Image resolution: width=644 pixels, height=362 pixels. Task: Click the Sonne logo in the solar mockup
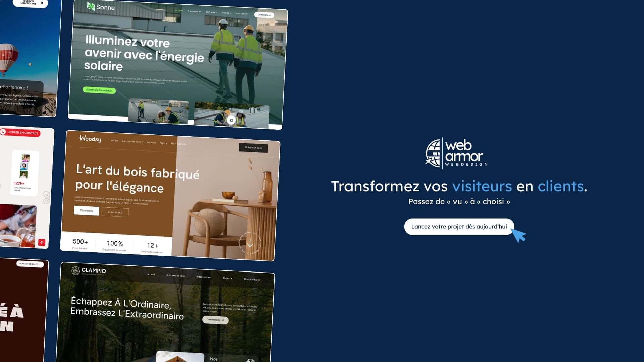[101, 7]
